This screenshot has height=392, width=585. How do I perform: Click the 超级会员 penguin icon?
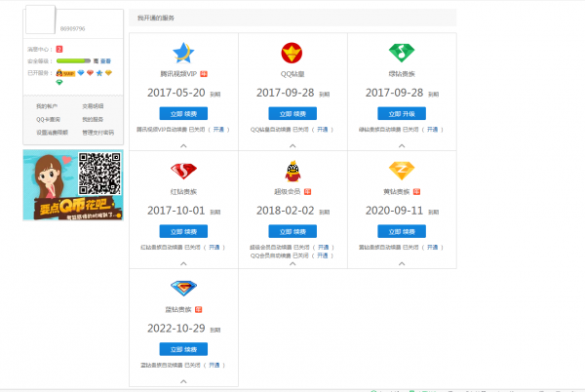[x=292, y=172]
